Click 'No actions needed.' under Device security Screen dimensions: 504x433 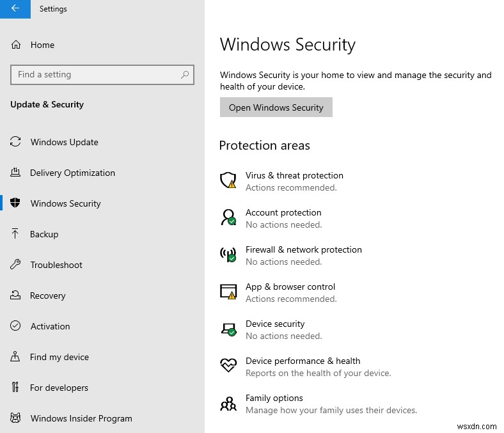tap(283, 336)
